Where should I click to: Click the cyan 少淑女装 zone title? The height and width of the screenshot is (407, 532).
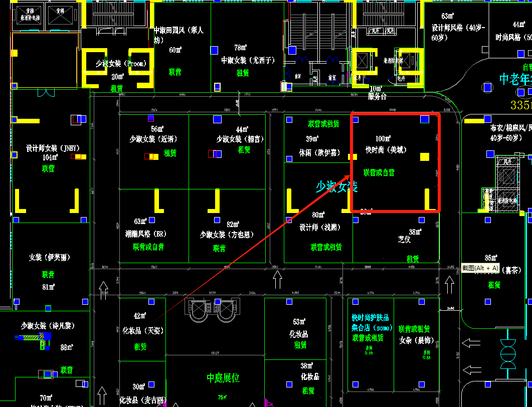[x=336, y=187]
